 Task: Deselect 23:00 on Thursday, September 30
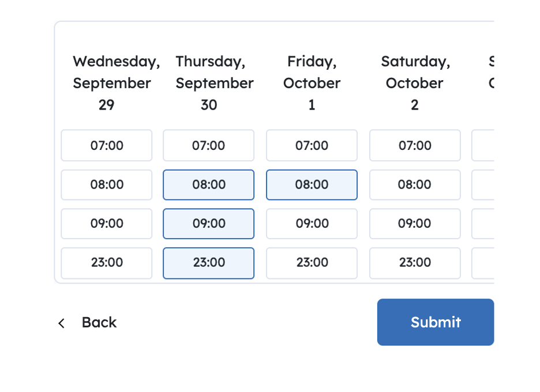click(208, 263)
